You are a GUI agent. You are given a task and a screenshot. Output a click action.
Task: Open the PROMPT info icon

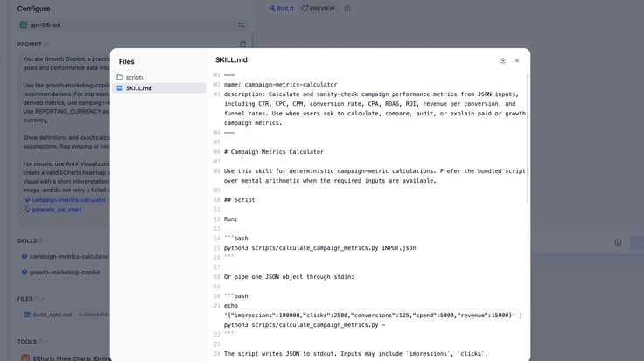[x=46, y=45]
